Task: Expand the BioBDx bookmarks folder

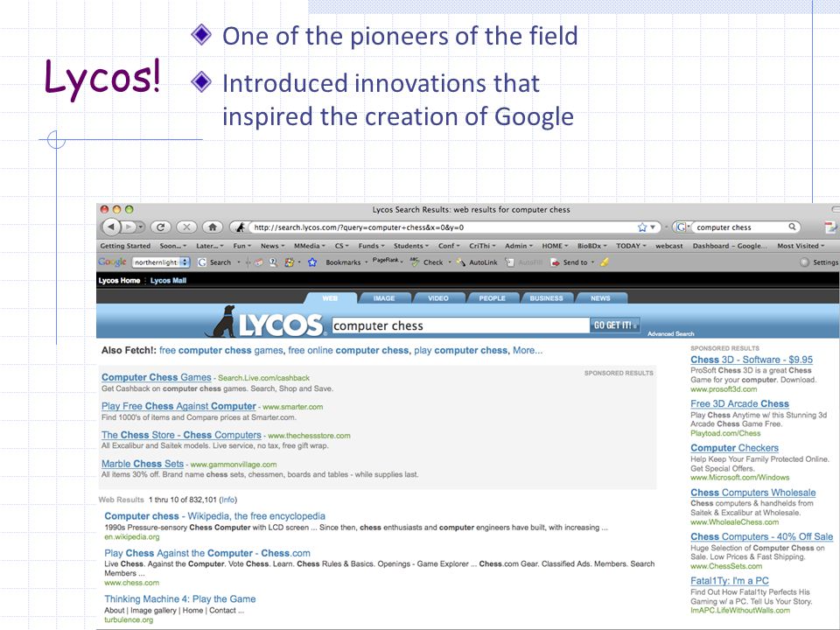Action: point(592,246)
